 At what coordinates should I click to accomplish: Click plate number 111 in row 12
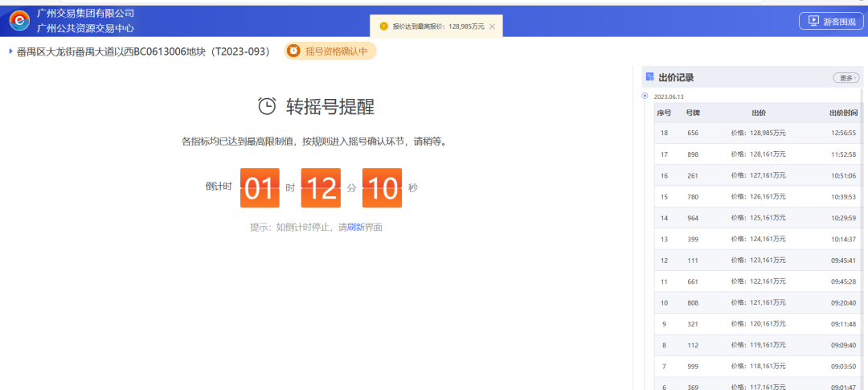[693, 261]
